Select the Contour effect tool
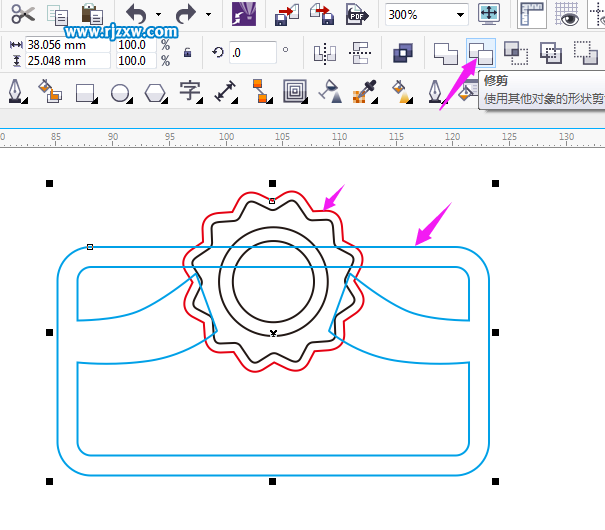Viewport: 605px width, 530px height. pyautogui.click(x=295, y=91)
